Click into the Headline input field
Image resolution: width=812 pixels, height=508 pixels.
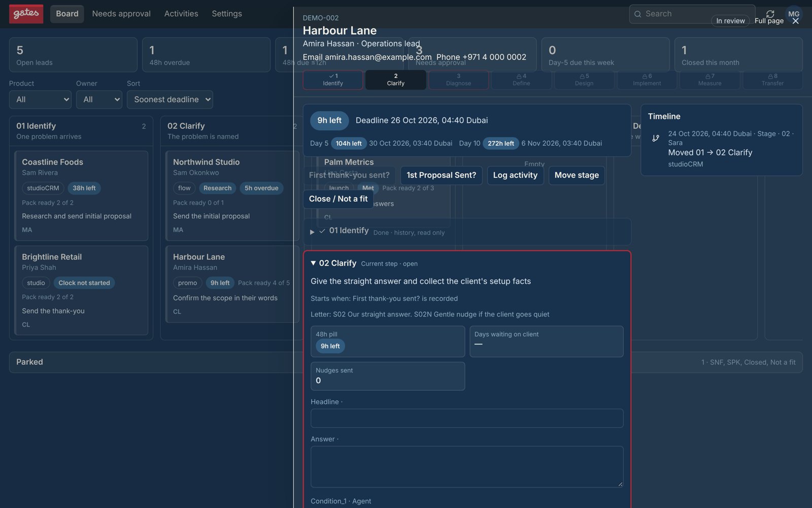(467, 418)
